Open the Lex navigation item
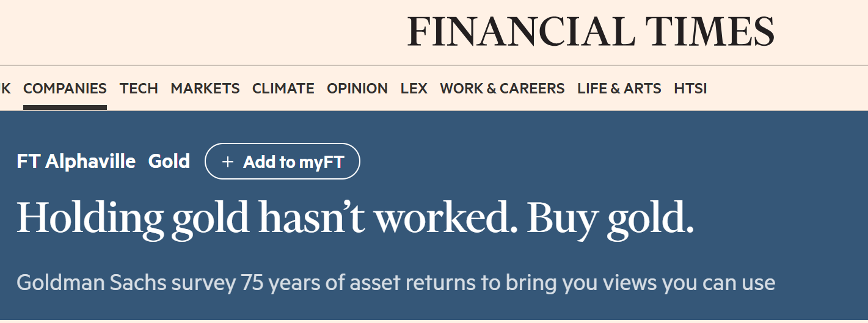The height and width of the screenshot is (323, 868). 414,89
